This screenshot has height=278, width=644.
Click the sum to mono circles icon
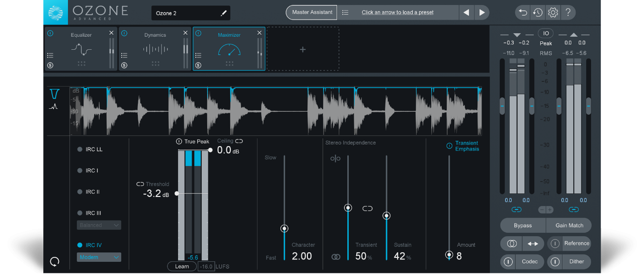pyautogui.click(x=512, y=244)
